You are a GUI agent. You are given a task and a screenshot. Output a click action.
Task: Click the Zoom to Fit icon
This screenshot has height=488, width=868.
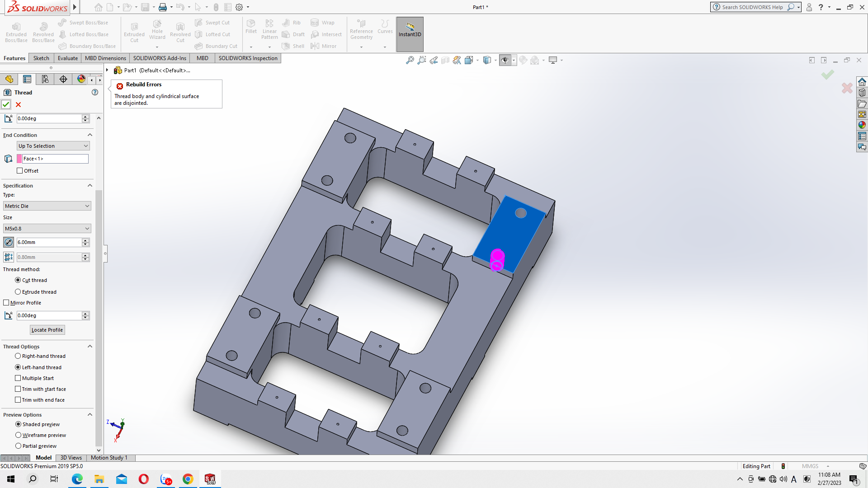[x=410, y=60]
